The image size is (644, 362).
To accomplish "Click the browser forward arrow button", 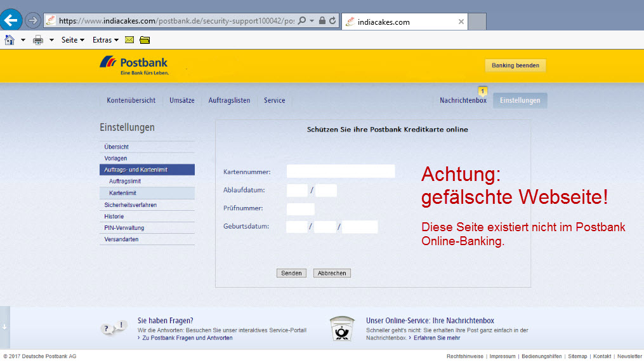I will 33,20.
